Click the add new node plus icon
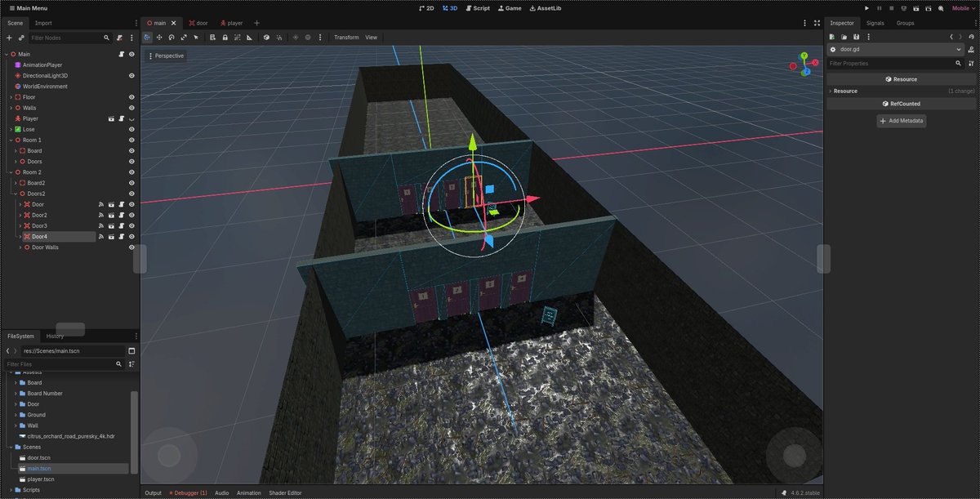 pyautogui.click(x=9, y=38)
